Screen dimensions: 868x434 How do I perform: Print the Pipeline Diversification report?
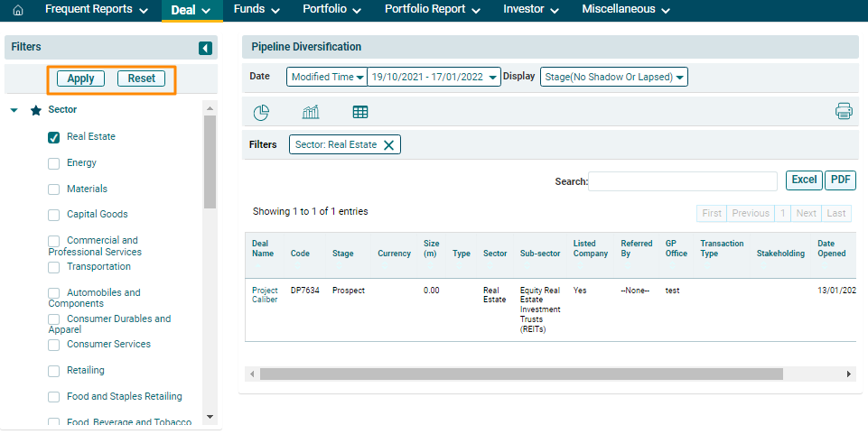[844, 112]
